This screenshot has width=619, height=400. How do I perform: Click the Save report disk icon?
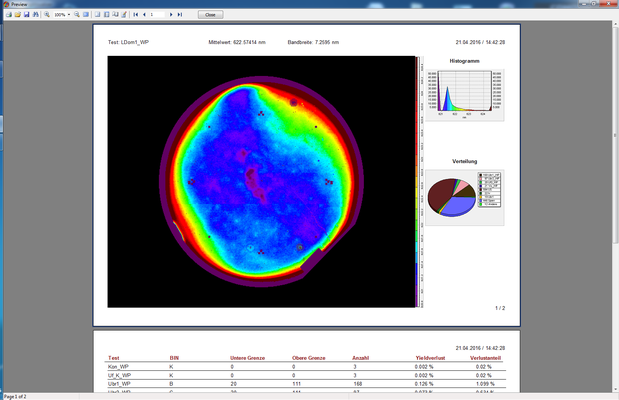pos(27,15)
